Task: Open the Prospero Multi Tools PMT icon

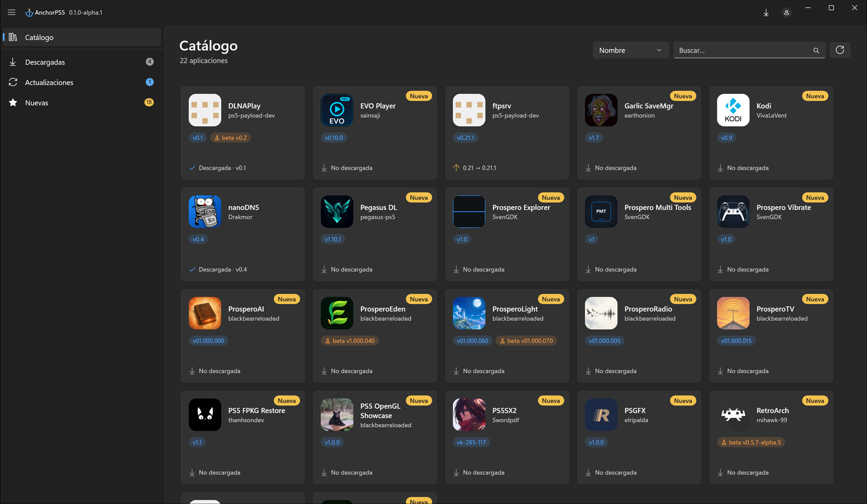Action: tap(601, 212)
